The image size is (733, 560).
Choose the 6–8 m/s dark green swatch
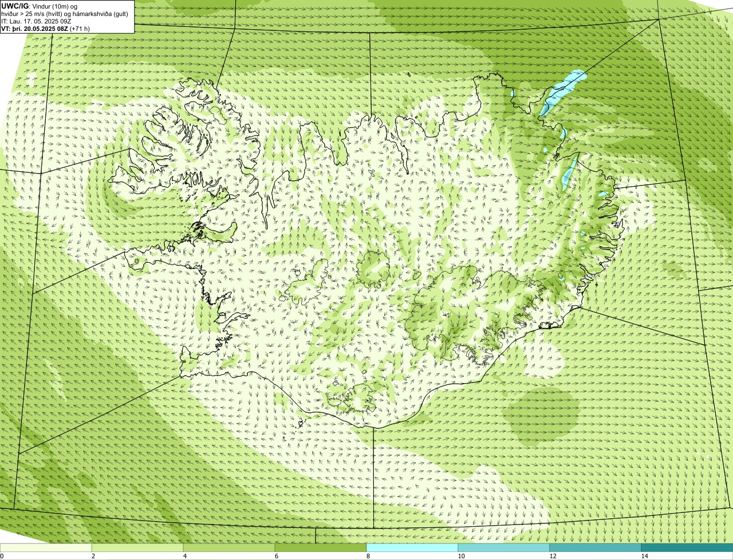pyautogui.click(x=321, y=547)
